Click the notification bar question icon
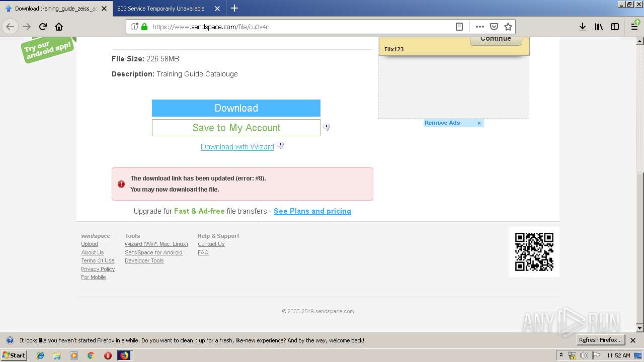Viewport: 644px width, 362px height. [10, 340]
